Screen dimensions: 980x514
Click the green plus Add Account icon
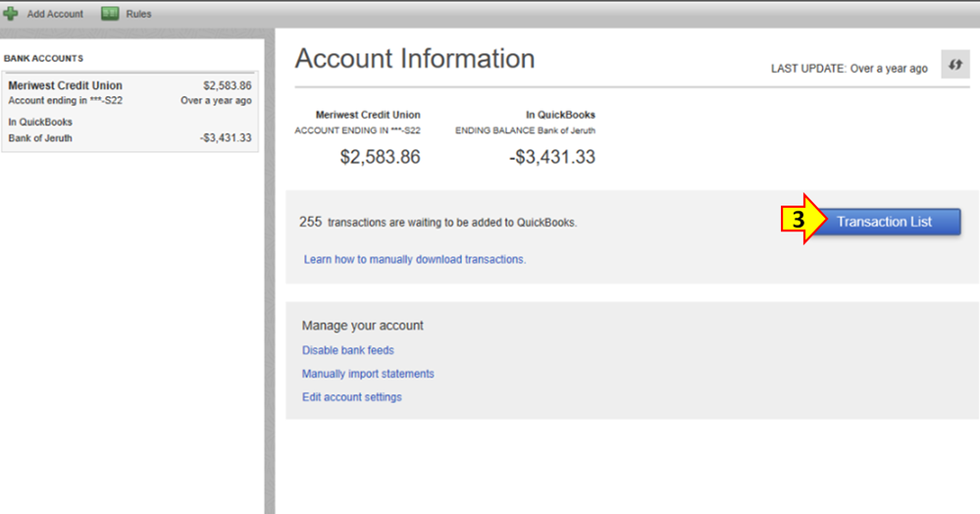click(11, 14)
